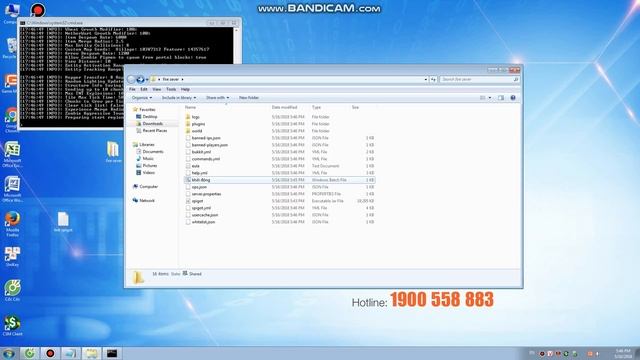Select 'Recent Places' in navigation pane
Screen dimensions: 640x360
click(x=154, y=131)
